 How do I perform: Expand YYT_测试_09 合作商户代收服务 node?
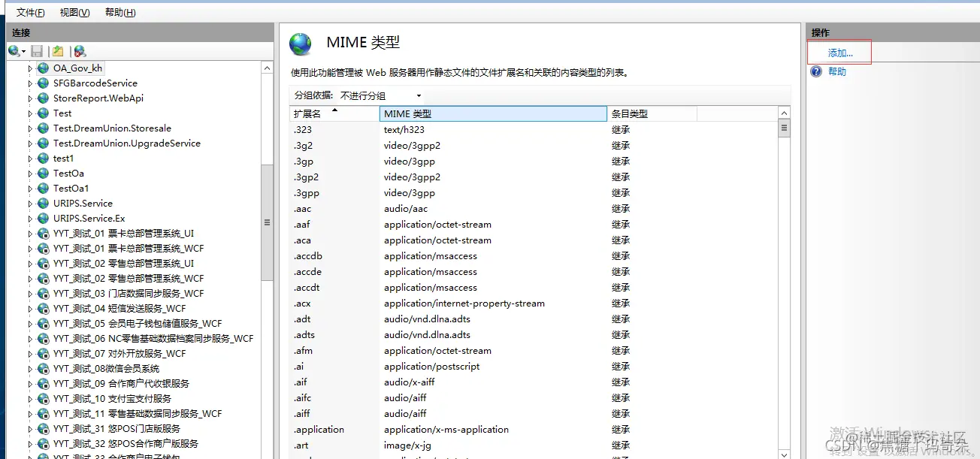(31, 383)
